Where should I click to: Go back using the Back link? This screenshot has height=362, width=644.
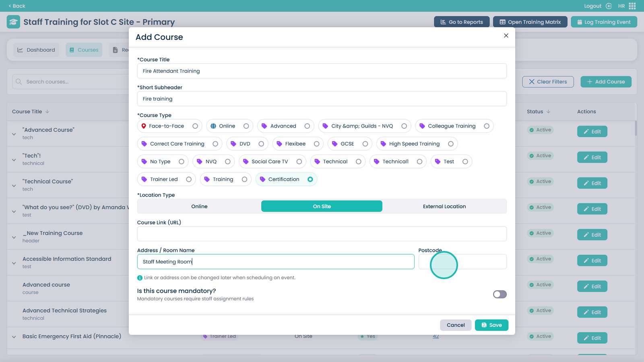click(17, 6)
